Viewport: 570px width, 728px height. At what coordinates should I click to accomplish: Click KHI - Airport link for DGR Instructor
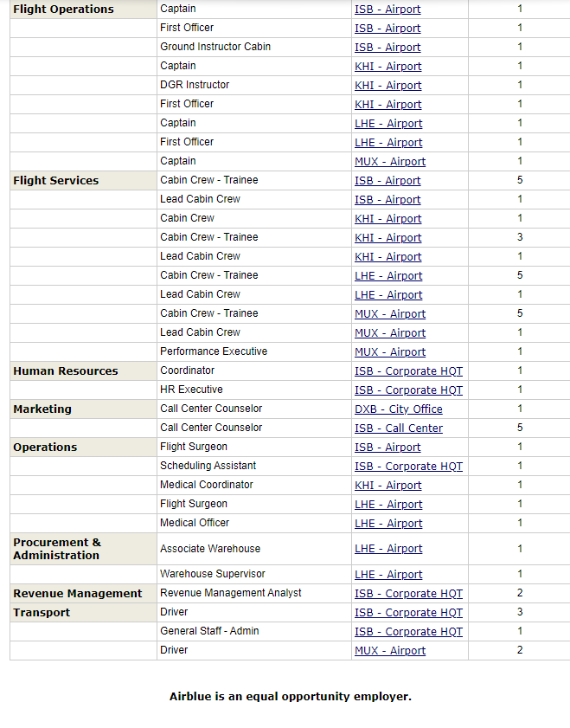pyautogui.click(x=387, y=86)
